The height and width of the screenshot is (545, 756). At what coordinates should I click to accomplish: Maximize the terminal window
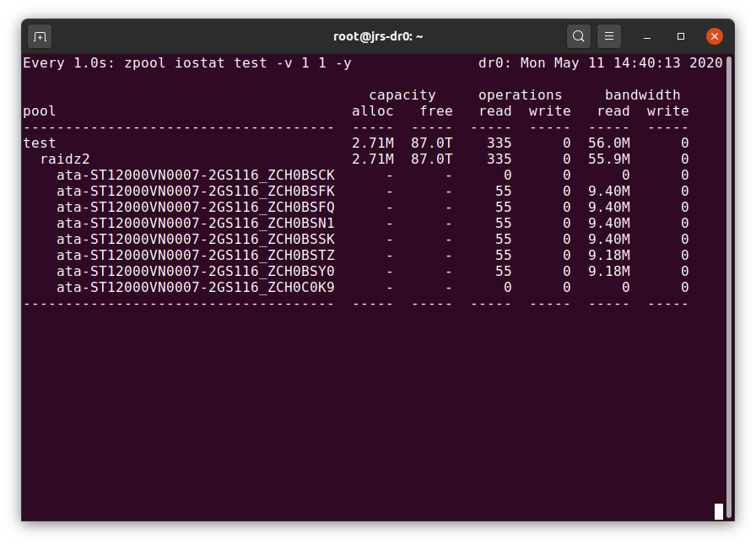pos(681,36)
